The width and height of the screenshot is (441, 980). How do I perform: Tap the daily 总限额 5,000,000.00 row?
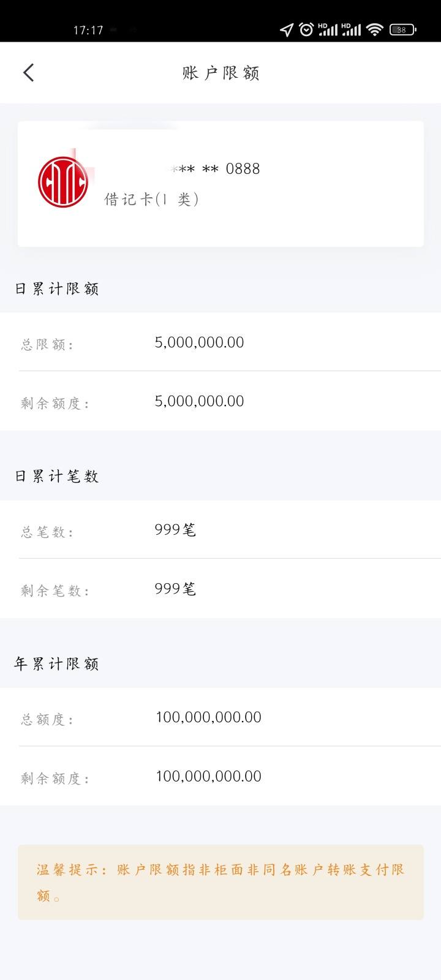click(x=221, y=342)
